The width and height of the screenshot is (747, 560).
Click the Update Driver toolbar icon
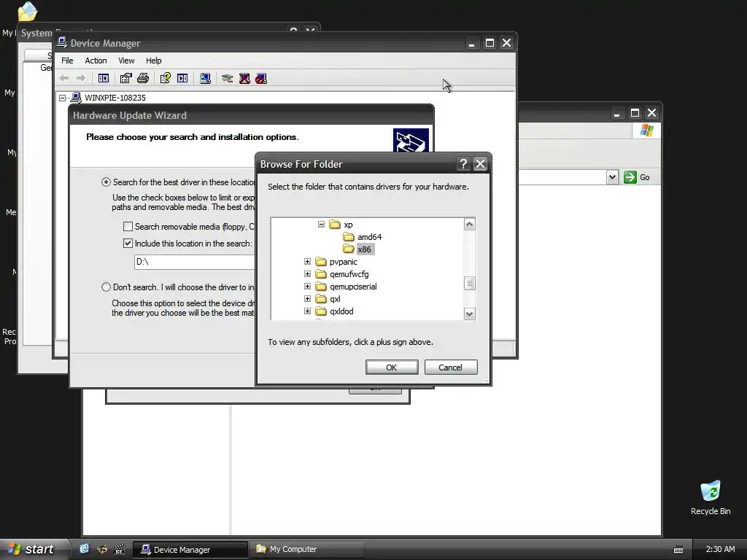[x=228, y=78]
